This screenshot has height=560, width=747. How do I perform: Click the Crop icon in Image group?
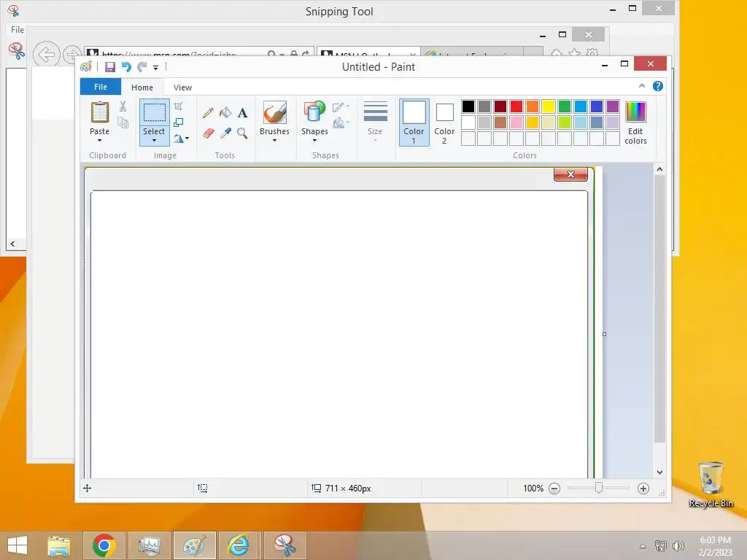click(x=179, y=106)
